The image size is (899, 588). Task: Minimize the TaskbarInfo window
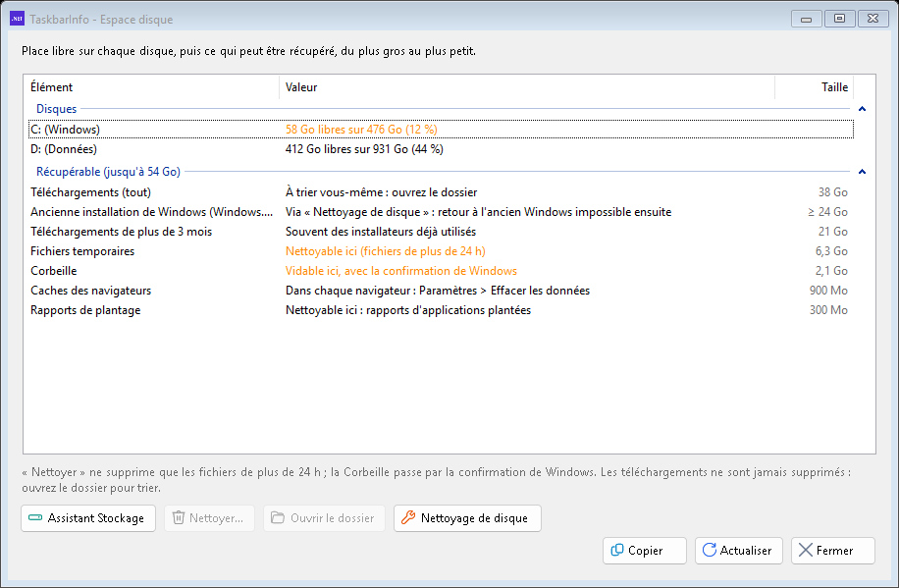[806, 19]
